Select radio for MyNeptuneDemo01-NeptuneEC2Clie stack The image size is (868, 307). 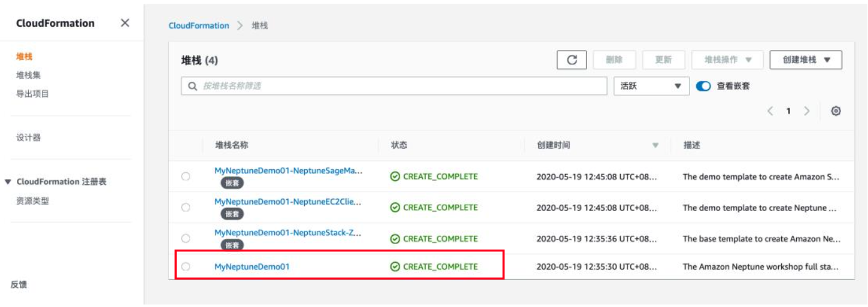pyautogui.click(x=185, y=208)
